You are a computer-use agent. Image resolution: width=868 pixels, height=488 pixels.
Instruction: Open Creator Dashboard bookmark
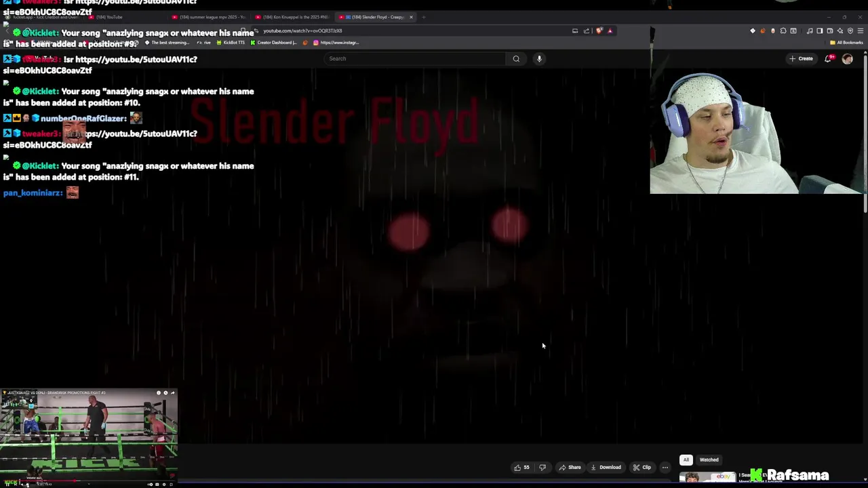click(274, 42)
